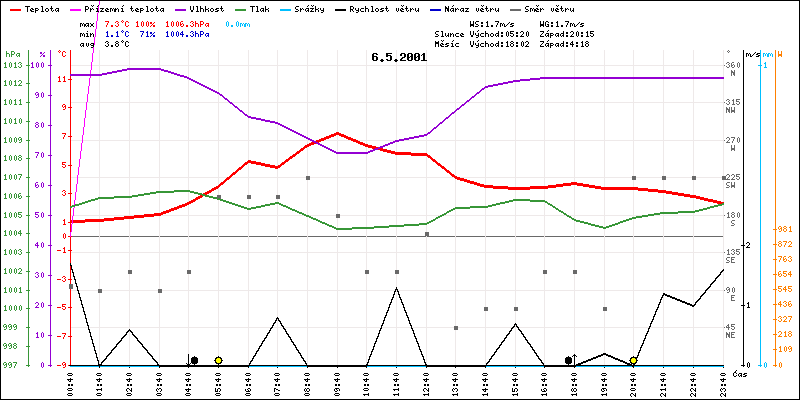
Task: Click the yellow sunset marker near 20:40
Action: [633, 360]
